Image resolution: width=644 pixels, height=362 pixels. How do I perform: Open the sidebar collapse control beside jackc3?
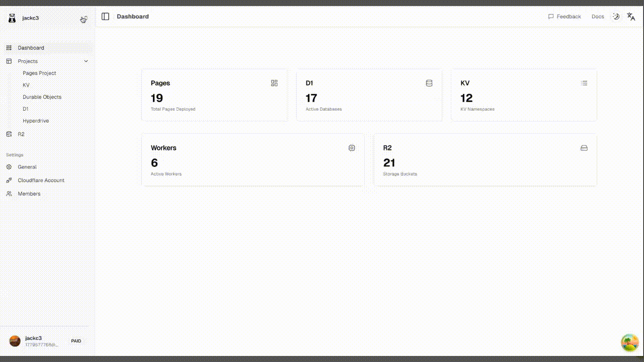[84, 19]
